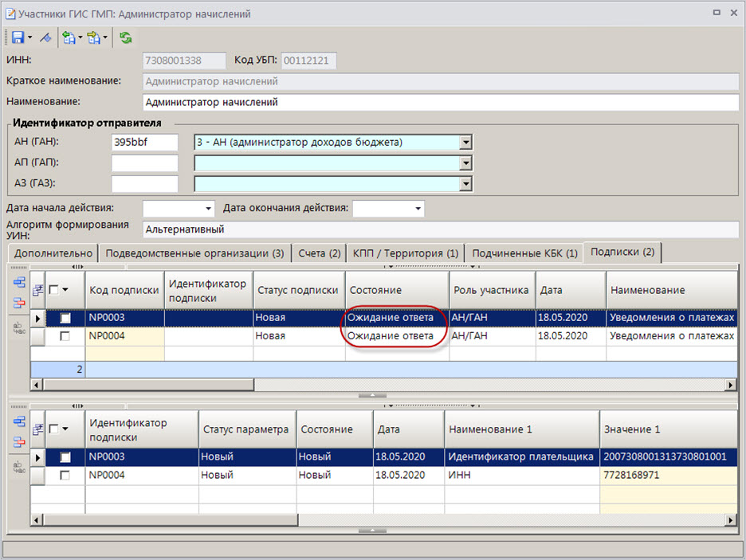Click the Наименование text field
Screen dimensions: 746x560
point(440,102)
